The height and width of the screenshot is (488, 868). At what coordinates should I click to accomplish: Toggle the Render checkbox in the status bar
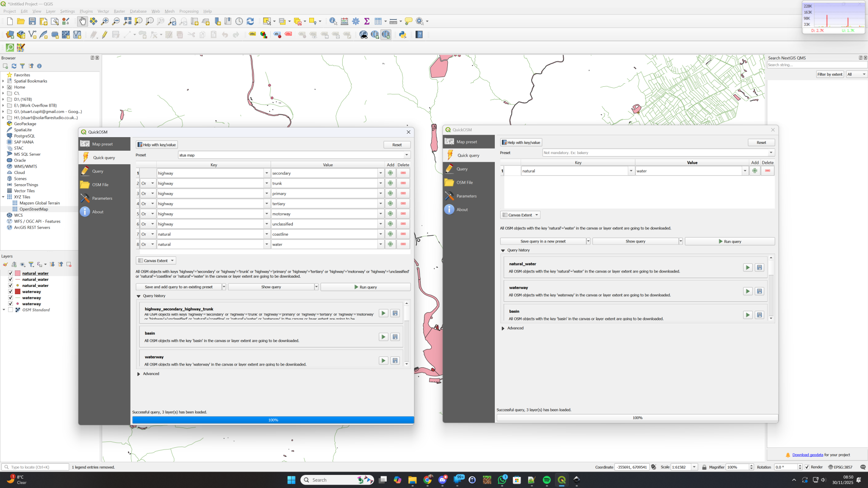(807, 467)
